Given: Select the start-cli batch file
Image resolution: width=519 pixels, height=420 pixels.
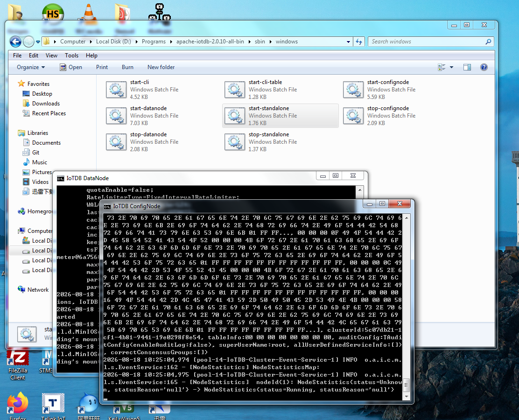Looking at the screenshot, I should click(x=142, y=89).
